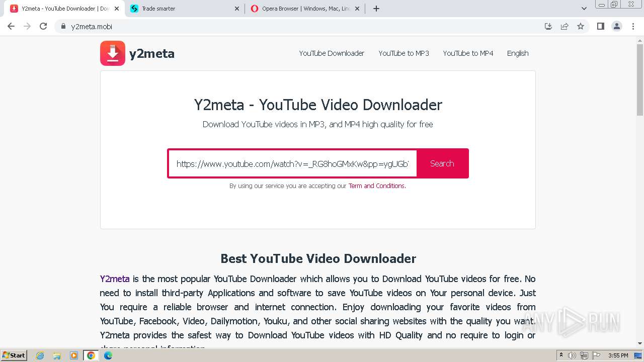This screenshot has height=362, width=644.
Task: Open the File Explorer taskbar icon
Action: tap(57, 355)
